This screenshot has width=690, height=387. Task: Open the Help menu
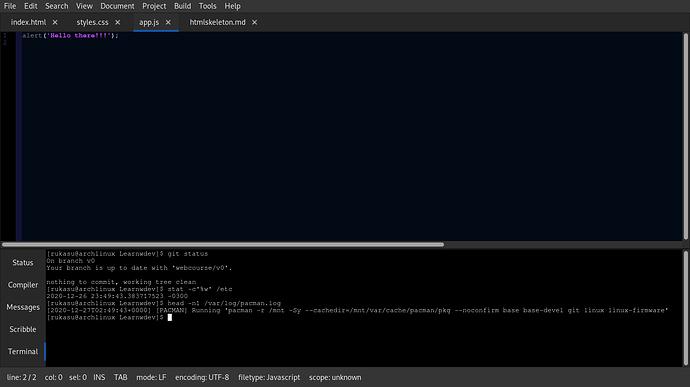pos(232,6)
